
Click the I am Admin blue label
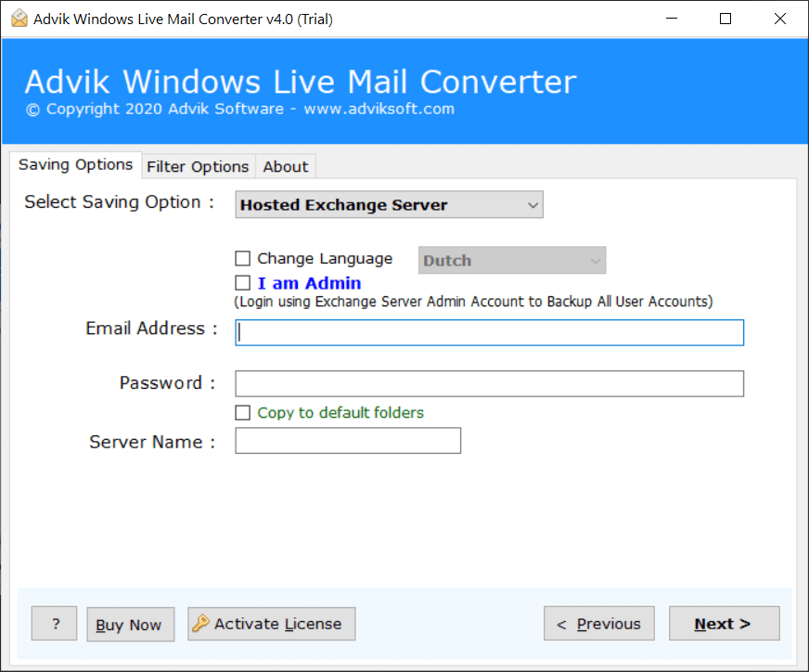pos(309,283)
